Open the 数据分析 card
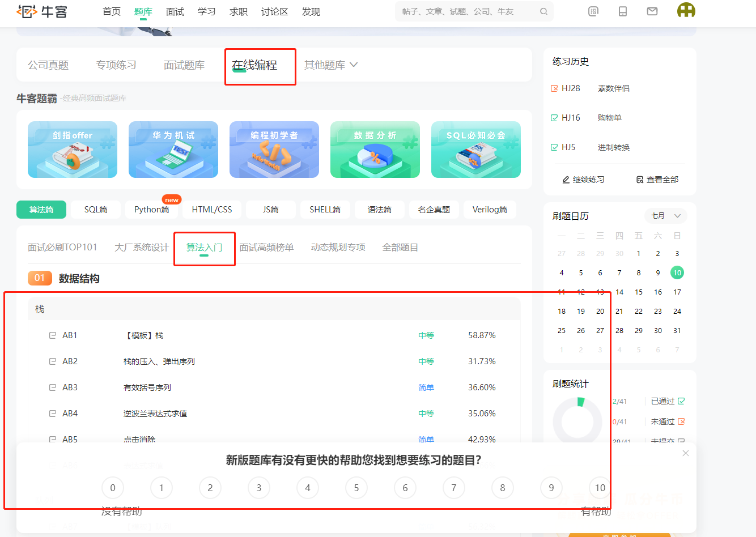The image size is (756, 537). coord(375,150)
